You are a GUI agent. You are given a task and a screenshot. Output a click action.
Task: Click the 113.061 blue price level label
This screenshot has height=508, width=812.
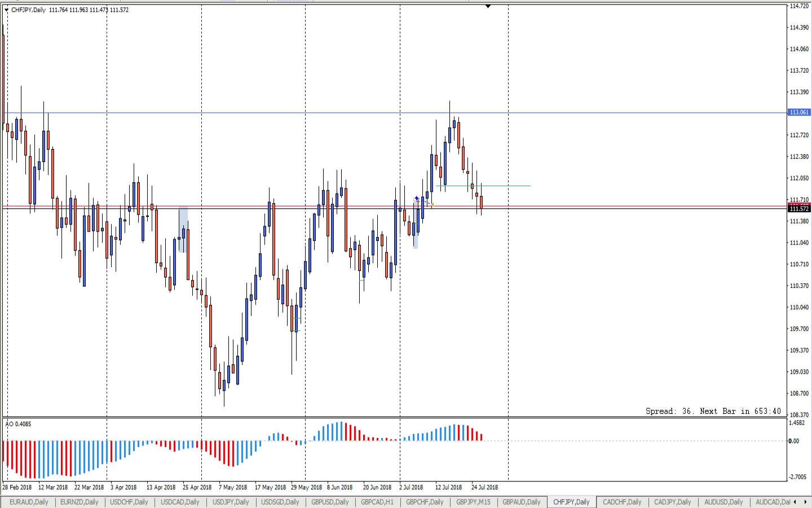798,112
